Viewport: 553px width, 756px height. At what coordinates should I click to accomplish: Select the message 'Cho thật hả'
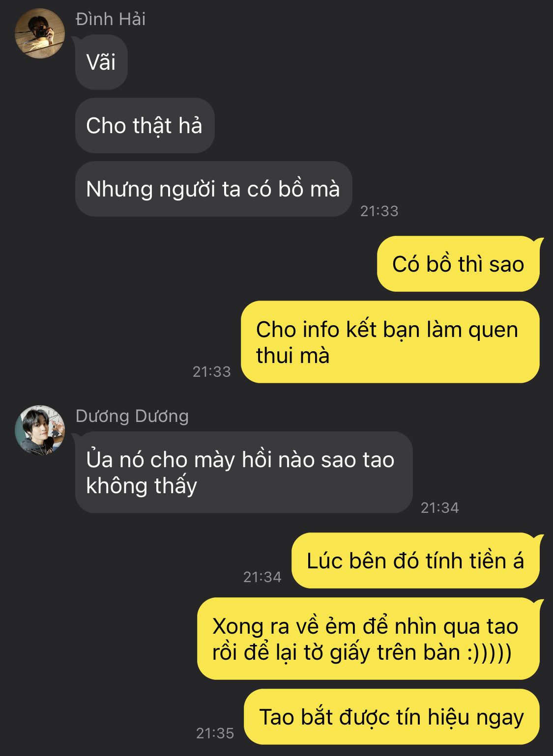145,126
